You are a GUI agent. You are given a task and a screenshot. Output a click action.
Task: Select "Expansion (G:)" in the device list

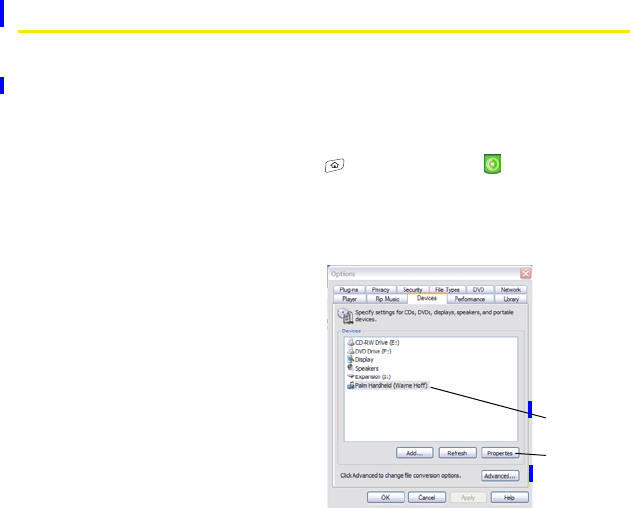pyautogui.click(x=373, y=377)
